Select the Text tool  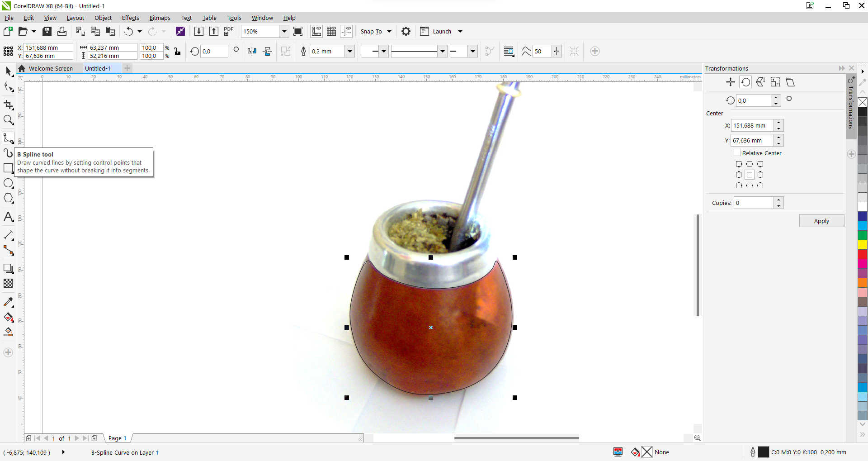(8, 217)
